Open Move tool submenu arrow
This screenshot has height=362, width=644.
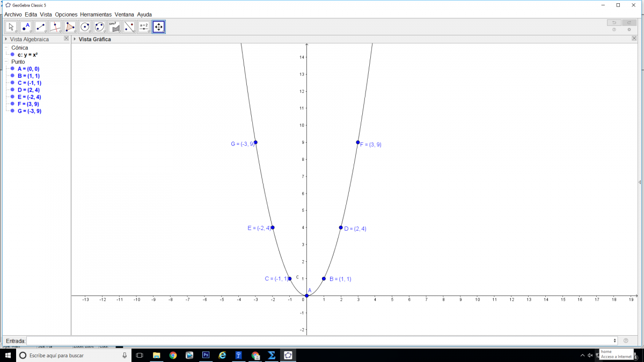pos(16,32)
